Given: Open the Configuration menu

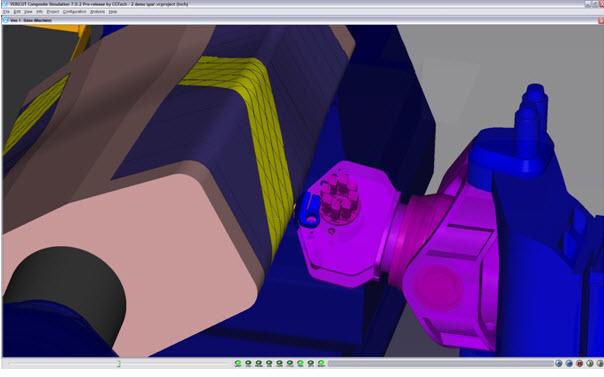Looking at the screenshot, I should (74, 12).
